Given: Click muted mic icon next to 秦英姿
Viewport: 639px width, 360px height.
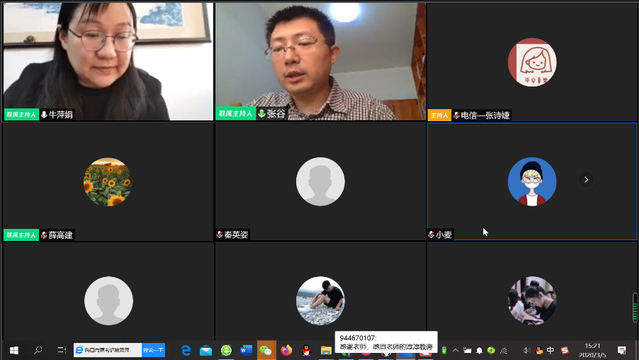Looking at the screenshot, I should [x=220, y=234].
